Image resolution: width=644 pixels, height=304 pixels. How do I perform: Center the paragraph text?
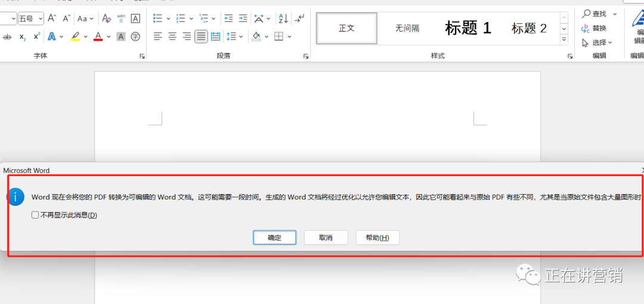[x=172, y=36]
